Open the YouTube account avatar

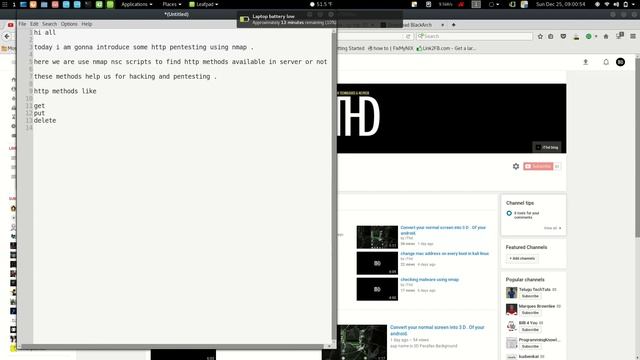tap(620, 62)
